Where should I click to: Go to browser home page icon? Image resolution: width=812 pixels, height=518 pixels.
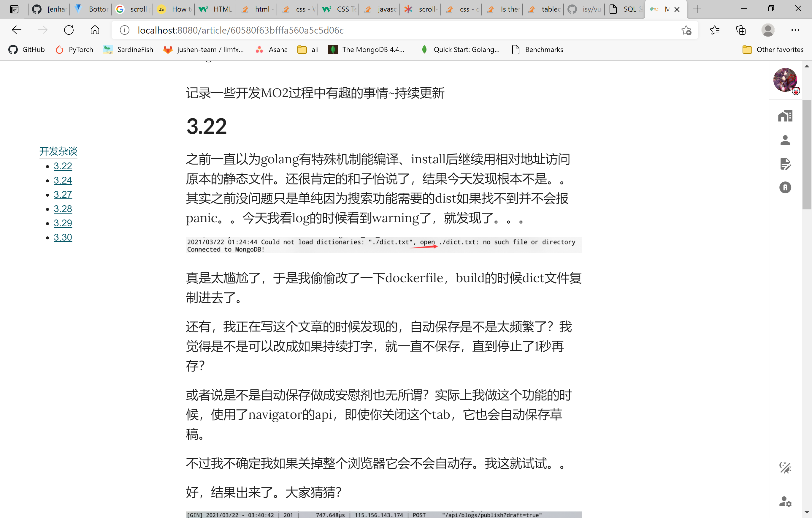coord(95,30)
